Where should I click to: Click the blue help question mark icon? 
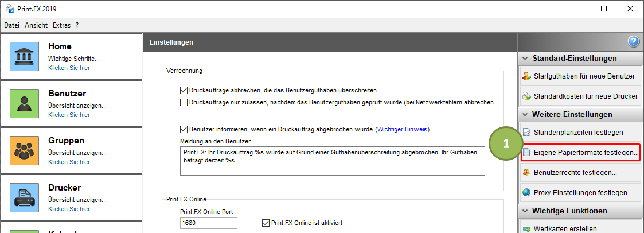pos(634,41)
